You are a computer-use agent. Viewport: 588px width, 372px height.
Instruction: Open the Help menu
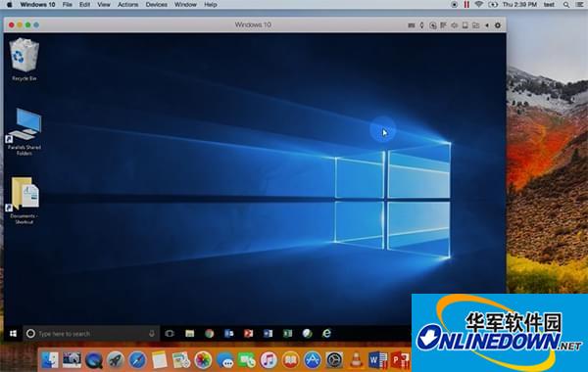tap(211, 5)
